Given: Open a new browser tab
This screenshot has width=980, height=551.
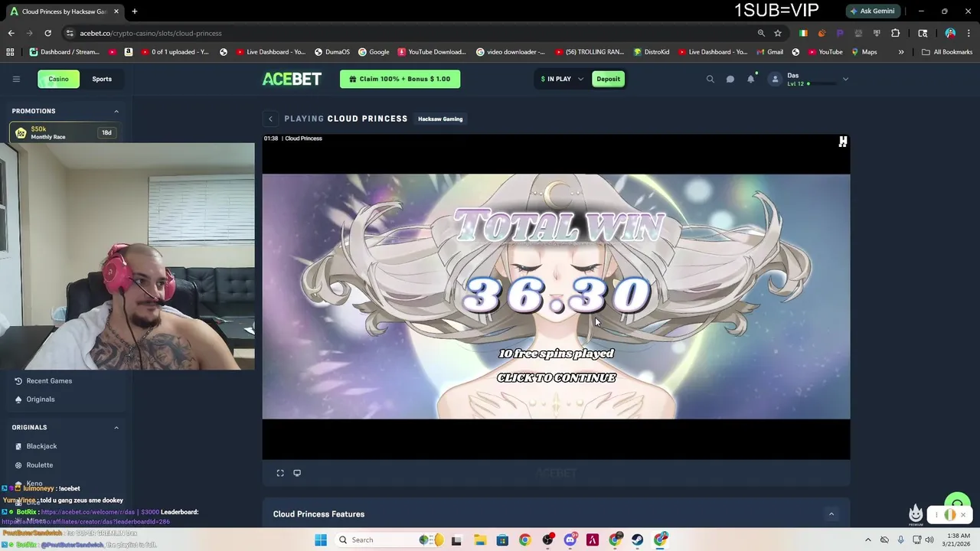Looking at the screenshot, I should tap(134, 11).
